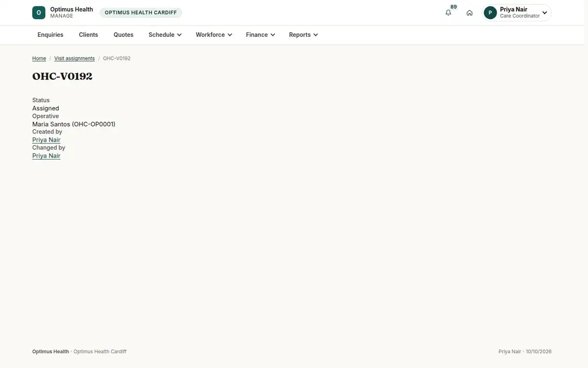
Task: Click the Home breadcrumb link
Action: point(39,58)
